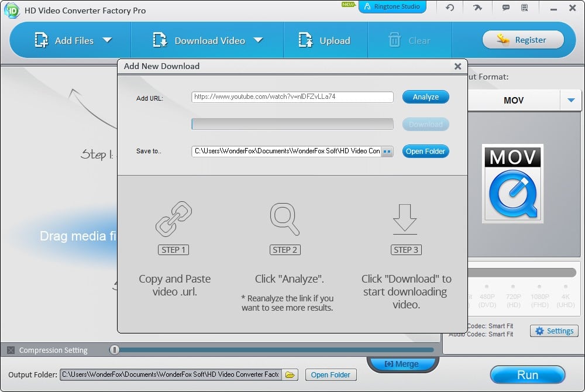Viewport: 585px width, 392px height.
Task: Click Clear with trash icon in toolbar
Action: click(409, 41)
